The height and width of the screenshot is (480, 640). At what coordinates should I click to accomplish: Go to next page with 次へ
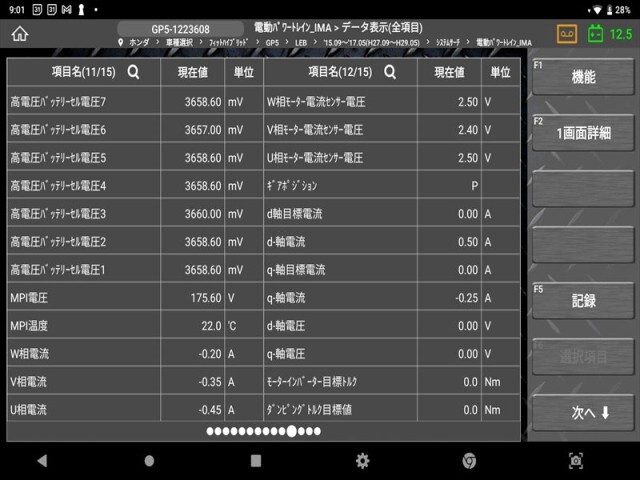click(x=583, y=413)
